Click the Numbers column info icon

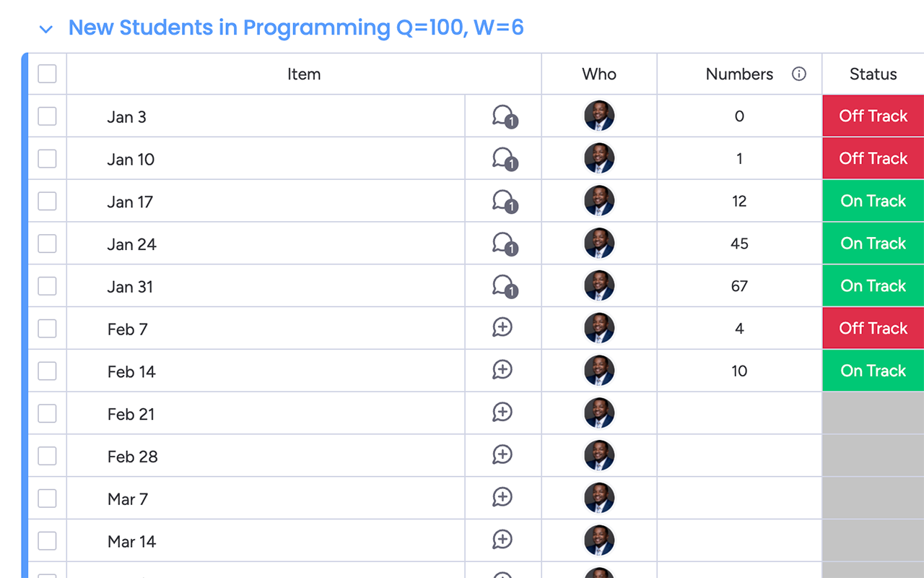(x=798, y=74)
